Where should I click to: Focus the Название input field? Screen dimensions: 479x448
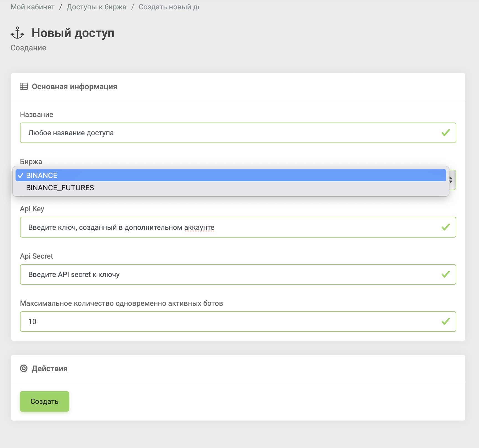238,133
